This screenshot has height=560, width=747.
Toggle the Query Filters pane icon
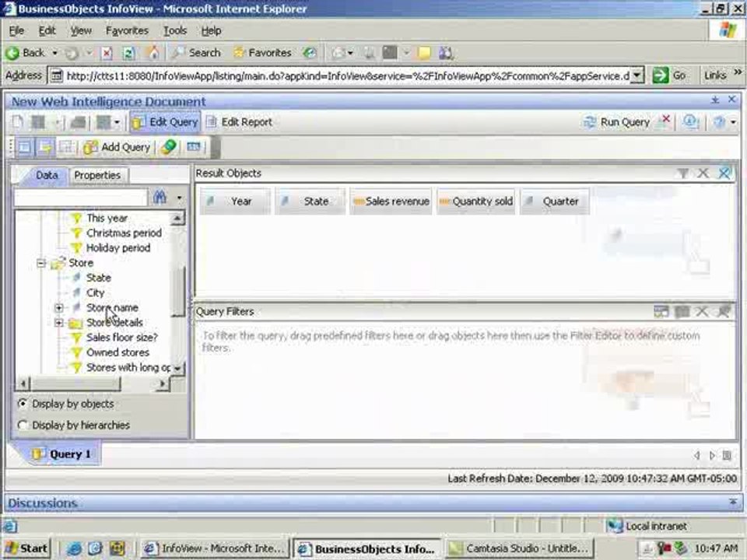pyautogui.click(x=46, y=147)
